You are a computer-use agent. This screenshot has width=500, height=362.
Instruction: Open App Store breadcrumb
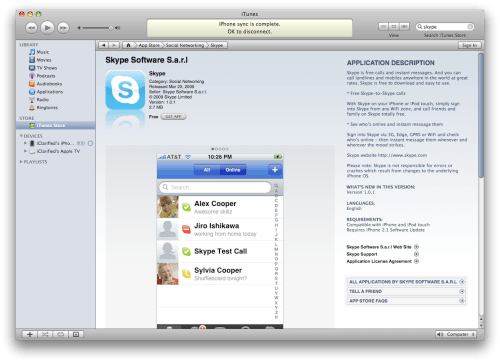[x=149, y=45]
